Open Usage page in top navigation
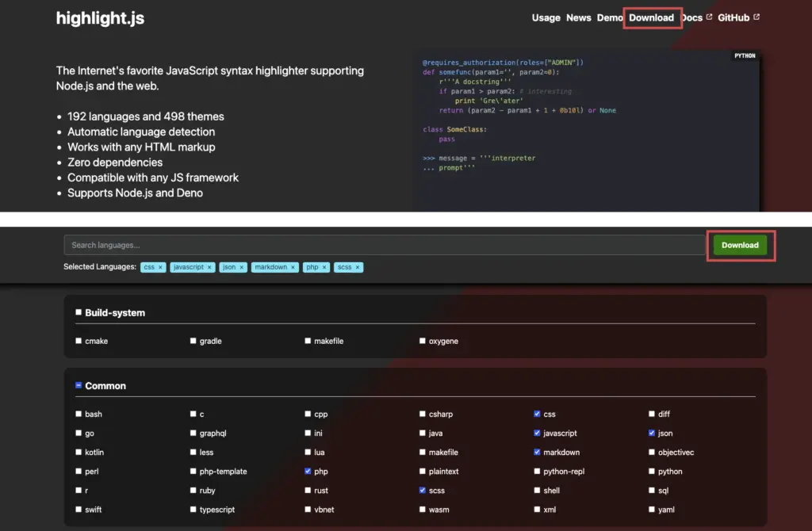Screen dimensions: 812x531 [546, 17]
